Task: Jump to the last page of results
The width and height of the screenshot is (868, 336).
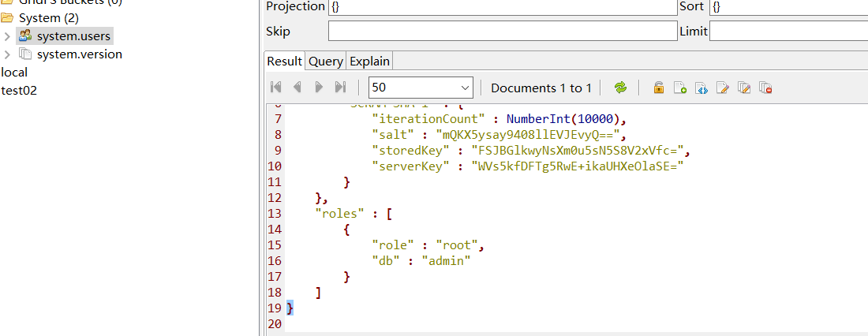Action: pyautogui.click(x=340, y=87)
